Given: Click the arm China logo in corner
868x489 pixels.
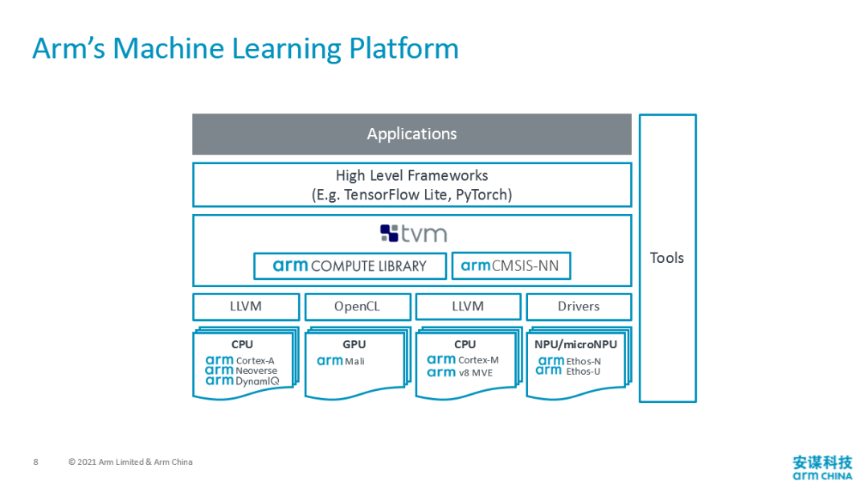Looking at the screenshot, I should click(822, 468).
